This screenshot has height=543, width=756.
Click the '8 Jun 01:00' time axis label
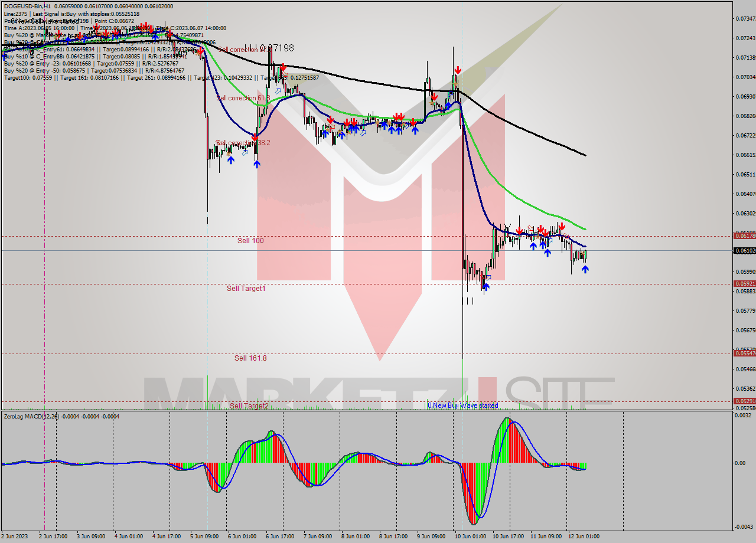(356, 537)
